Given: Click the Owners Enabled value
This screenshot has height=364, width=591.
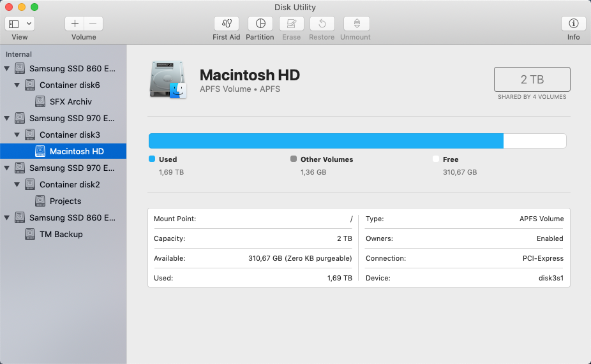Looking at the screenshot, I should point(550,238).
